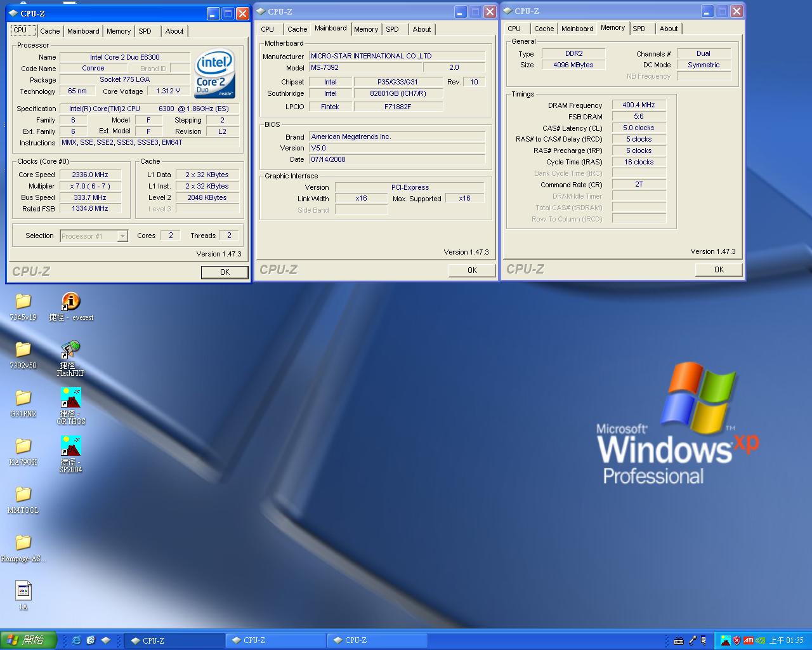The image size is (812, 650).
Task: Open the 1A file on desktop
Action: 23,592
